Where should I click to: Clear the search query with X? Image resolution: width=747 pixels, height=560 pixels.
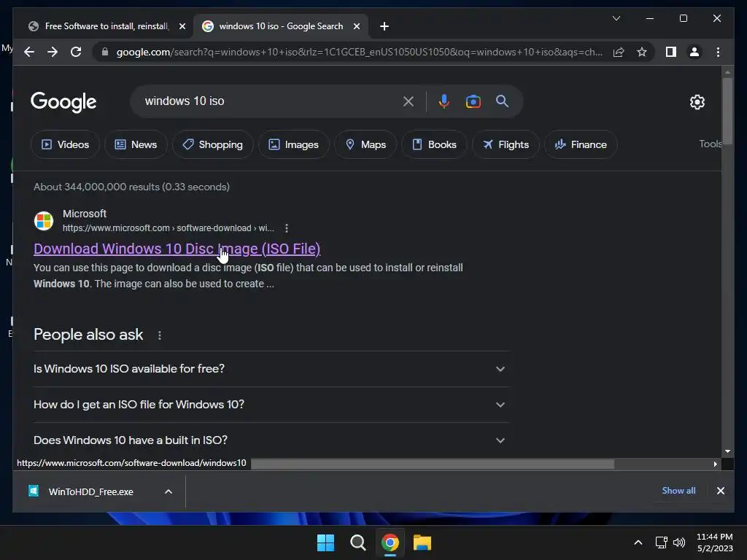point(409,101)
